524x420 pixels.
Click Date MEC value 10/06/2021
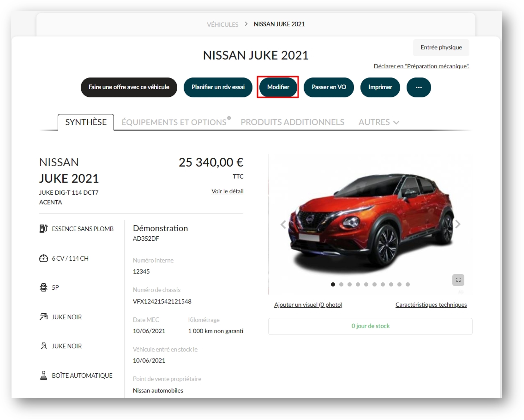[x=149, y=331]
